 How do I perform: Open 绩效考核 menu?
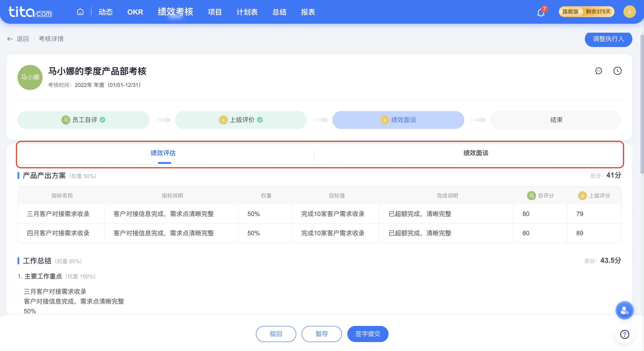click(175, 12)
